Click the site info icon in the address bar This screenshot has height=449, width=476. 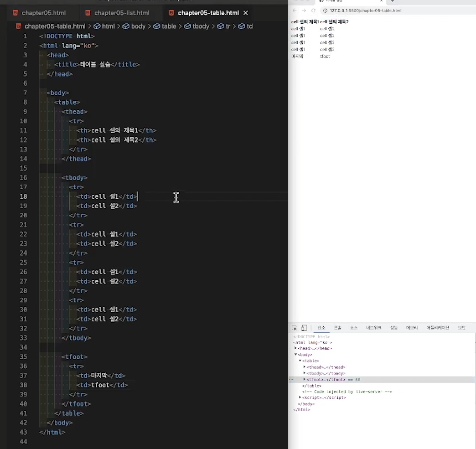pyautogui.click(x=325, y=10)
